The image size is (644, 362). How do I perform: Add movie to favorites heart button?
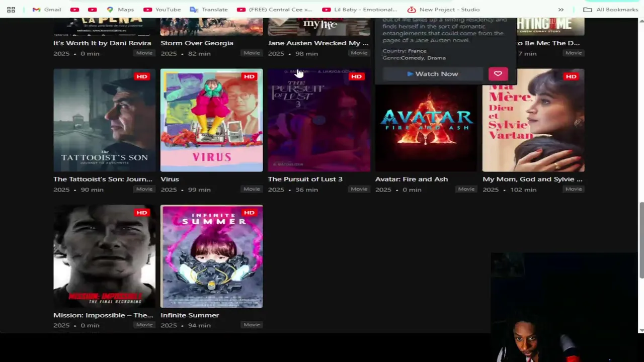[x=498, y=74]
